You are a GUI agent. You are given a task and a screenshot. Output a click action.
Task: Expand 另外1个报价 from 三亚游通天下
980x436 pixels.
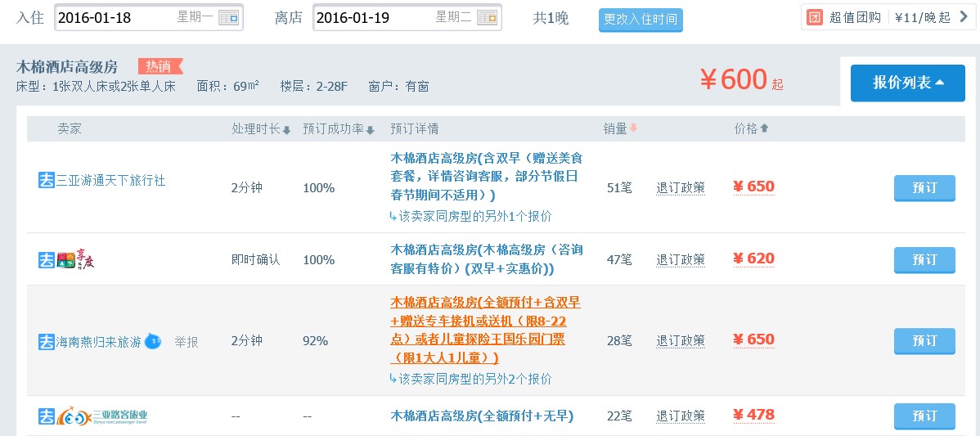click(471, 217)
